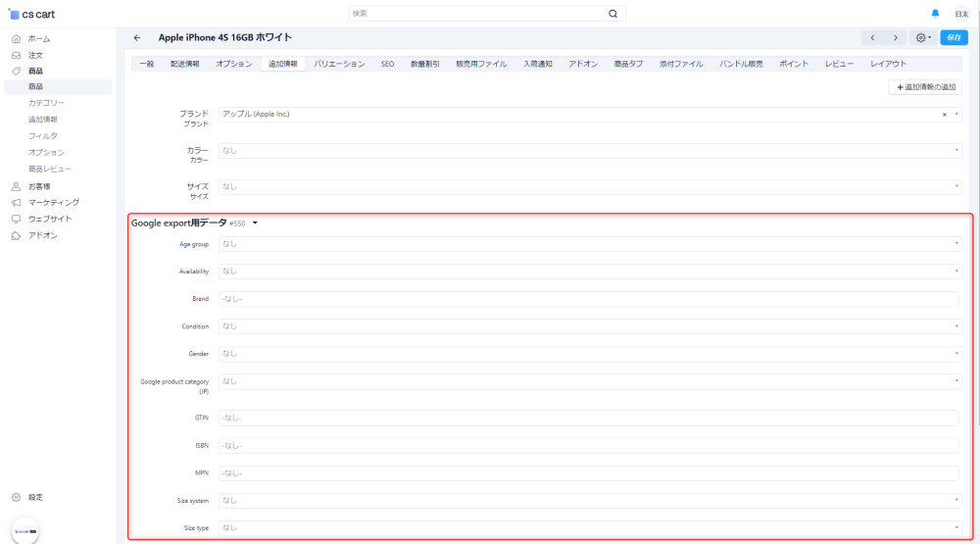Switch to the 販売用ファイル tab
980x544 pixels.
[x=481, y=64]
